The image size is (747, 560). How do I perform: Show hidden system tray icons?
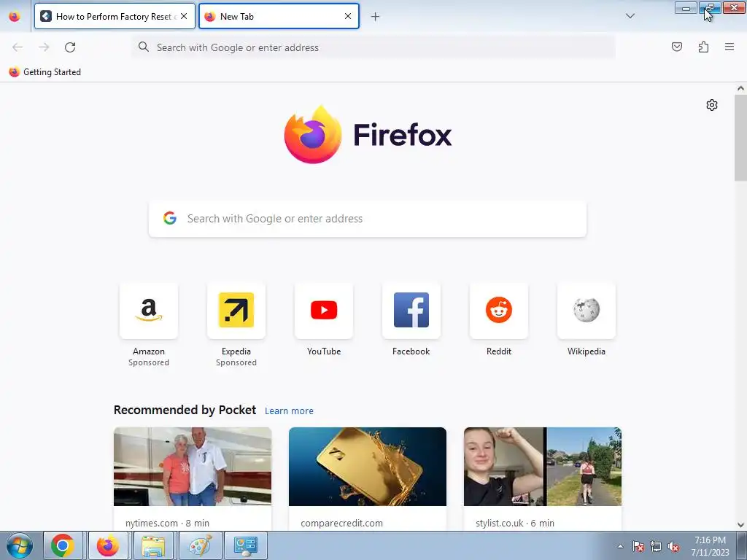coord(620,546)
